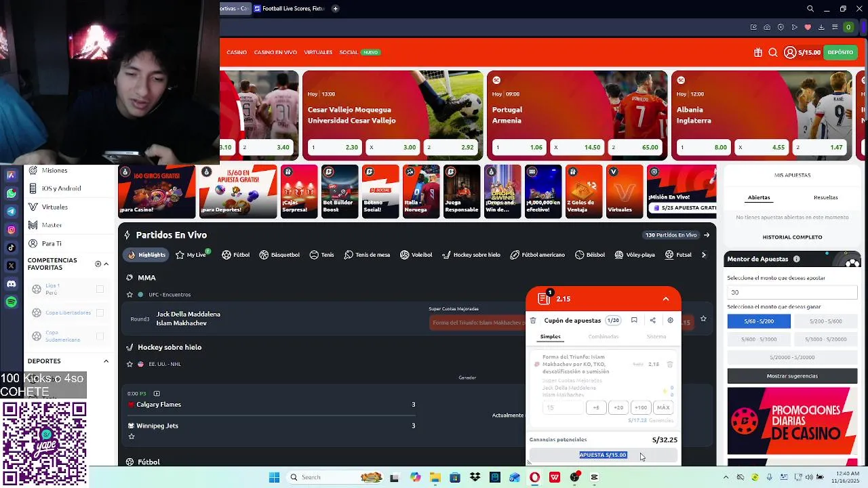
Task: Place the bet with APUESTA S/15.00 button
Action: (x=603, y=455)
